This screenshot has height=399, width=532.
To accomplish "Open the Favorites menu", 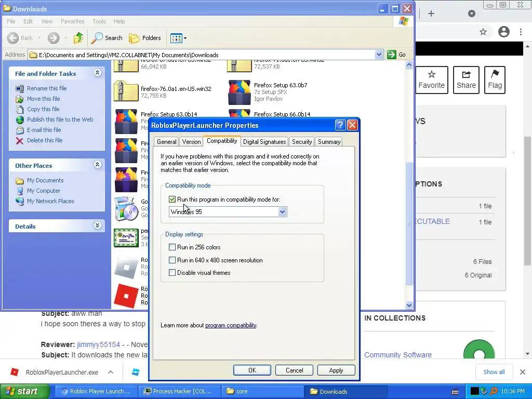I will pos(72,21).
